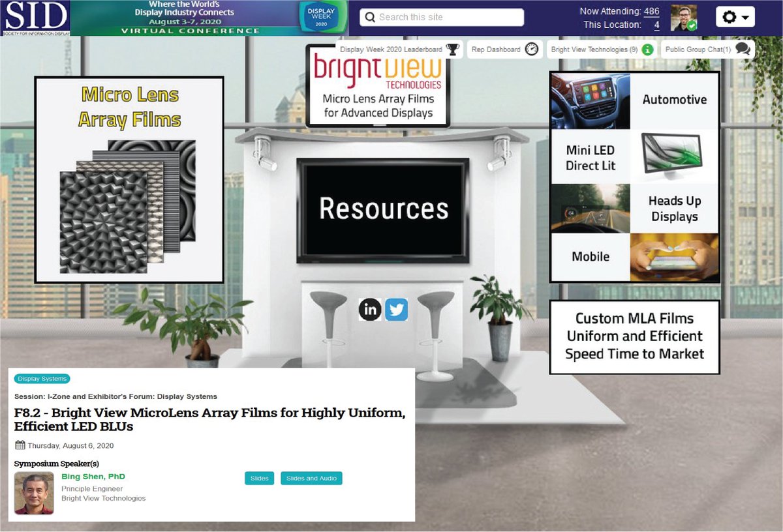
Task: Click the Slides button
Action: pos(260,479)
